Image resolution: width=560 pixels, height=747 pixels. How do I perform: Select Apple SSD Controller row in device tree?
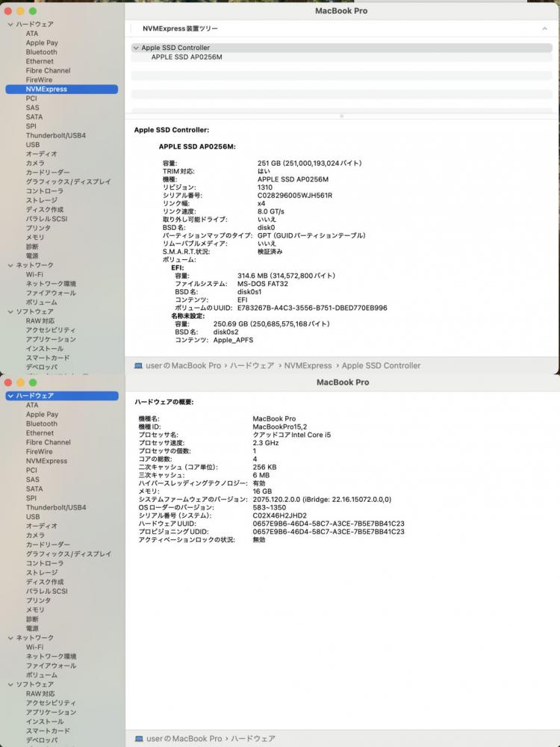click(x=341, y=48)
